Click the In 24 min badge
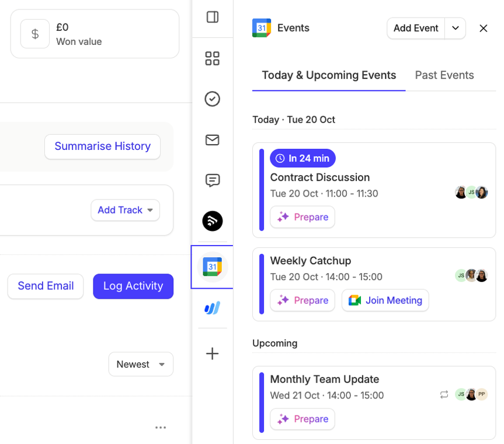504x444 pixels. 303,158
